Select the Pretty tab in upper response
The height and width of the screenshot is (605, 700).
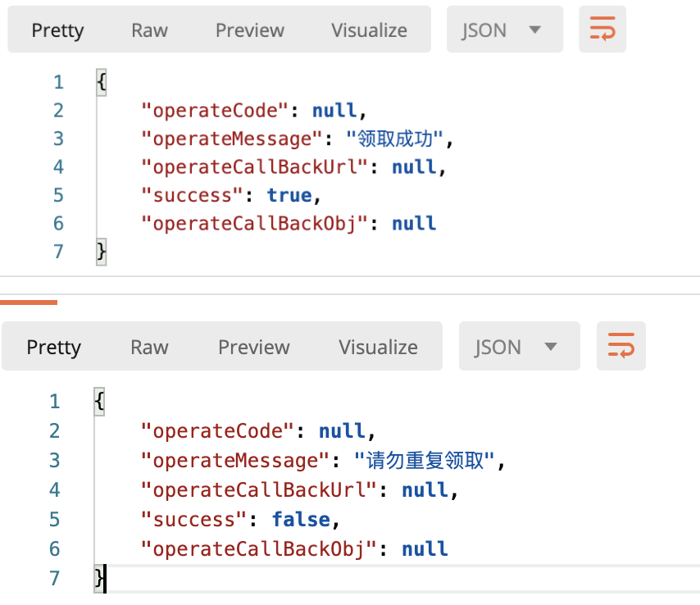(x=57, y=30)
